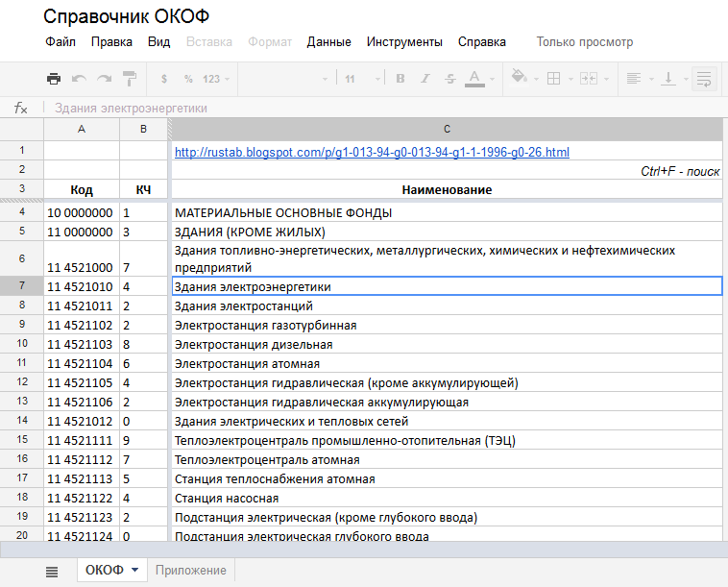
Task: Open the Справка menu
Action: coord(482,42)
